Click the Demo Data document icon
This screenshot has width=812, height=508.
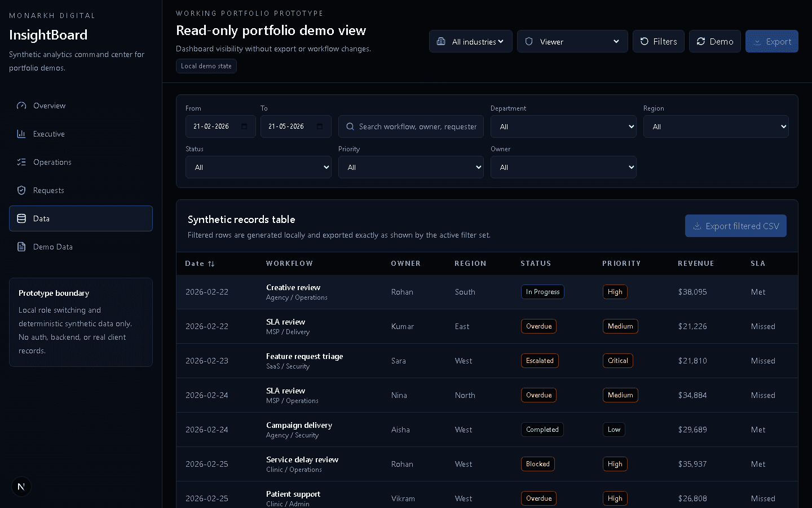point(21,247)
